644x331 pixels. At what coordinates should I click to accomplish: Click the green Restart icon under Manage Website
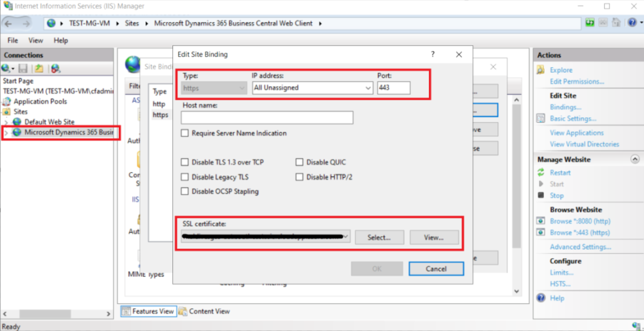(541, 173)
